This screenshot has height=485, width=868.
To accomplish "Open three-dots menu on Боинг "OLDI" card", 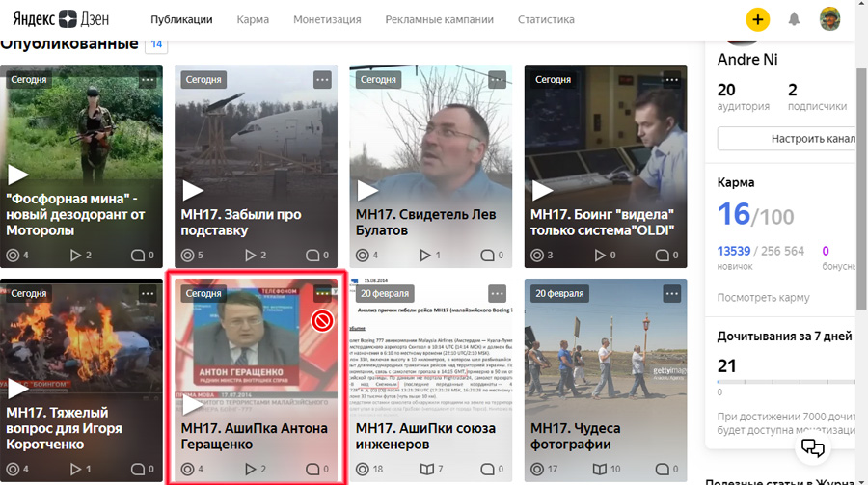I will coord(672,80).
